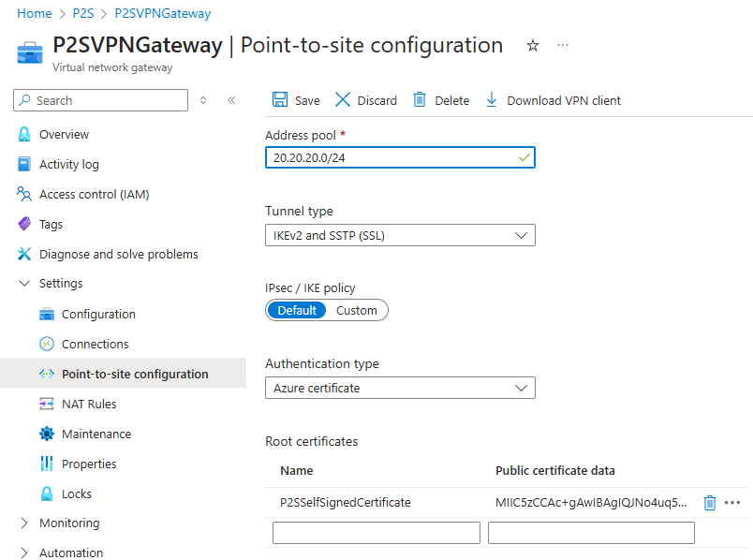Image resolution: width=753 pixels, height=560 pixels.
Task: Favorite this page with the star icon
Action: coord(533,46)
